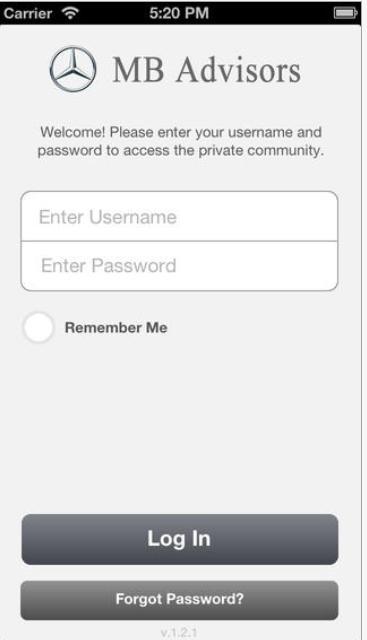Focus the Enter Password field

179,266
